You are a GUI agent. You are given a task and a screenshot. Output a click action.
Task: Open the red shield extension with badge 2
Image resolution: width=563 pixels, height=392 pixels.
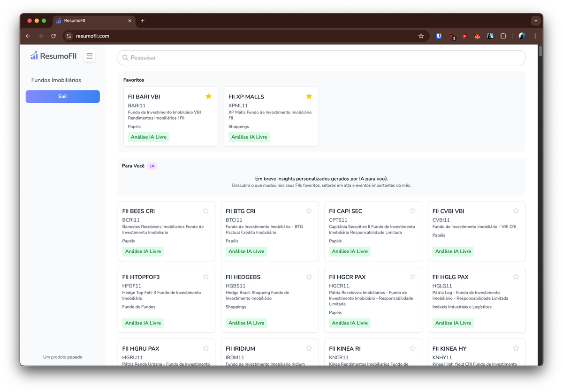click(452, 36)
